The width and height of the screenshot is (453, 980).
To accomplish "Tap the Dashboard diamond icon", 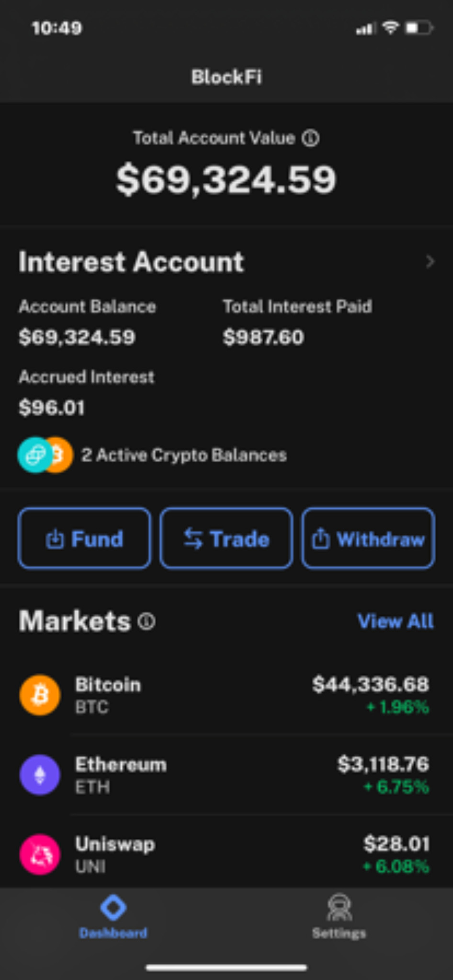I will point(113,907).
